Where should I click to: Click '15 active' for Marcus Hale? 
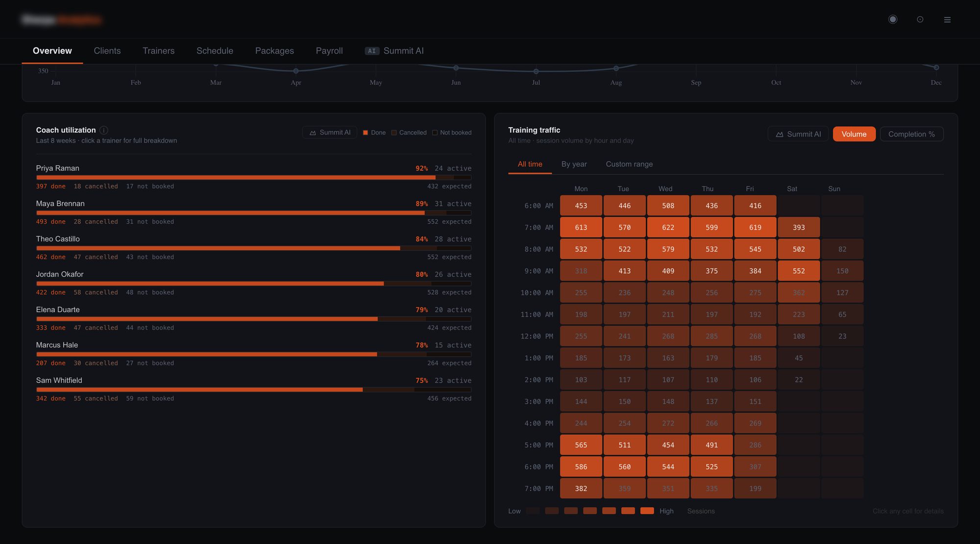(x=453, y=345)
